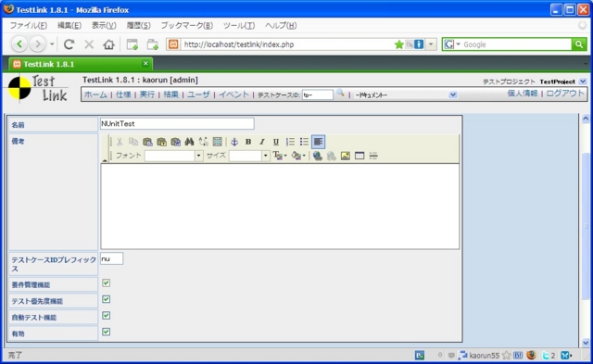
Task: Click the Copy icon in editor toolbar
Action: [x=133, y=142]
